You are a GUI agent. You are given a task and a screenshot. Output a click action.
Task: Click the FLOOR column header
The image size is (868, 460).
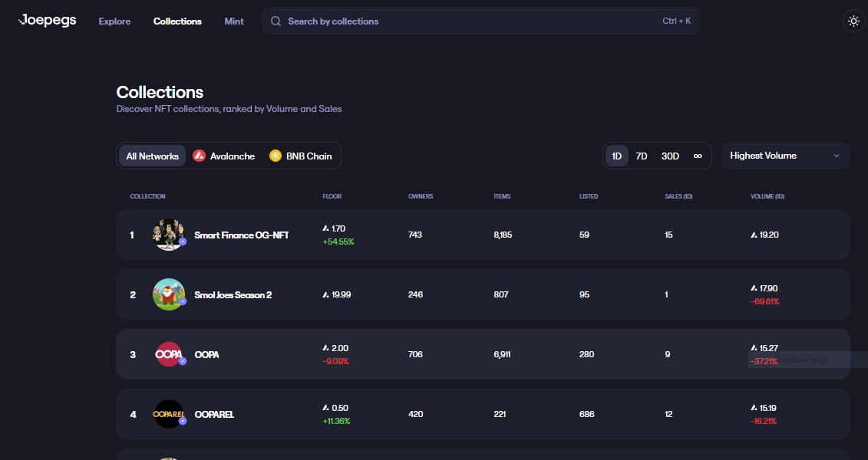click(332, 196)
